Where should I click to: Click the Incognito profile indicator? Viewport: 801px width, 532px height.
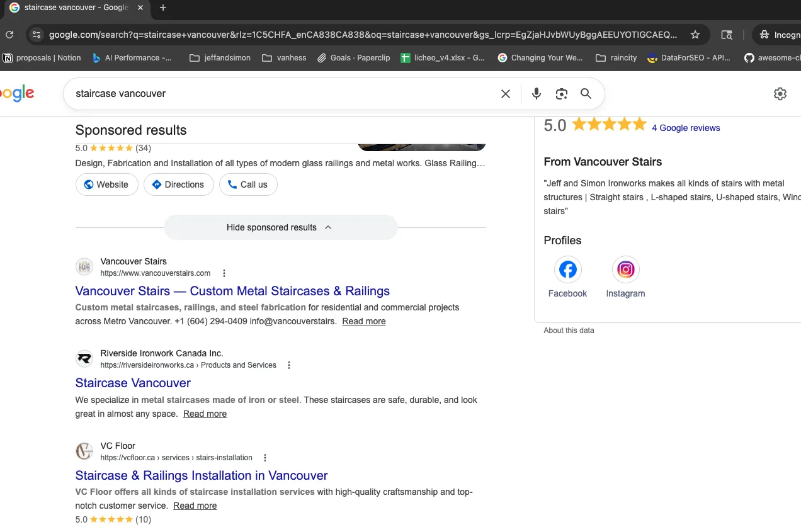click(780, 35)
